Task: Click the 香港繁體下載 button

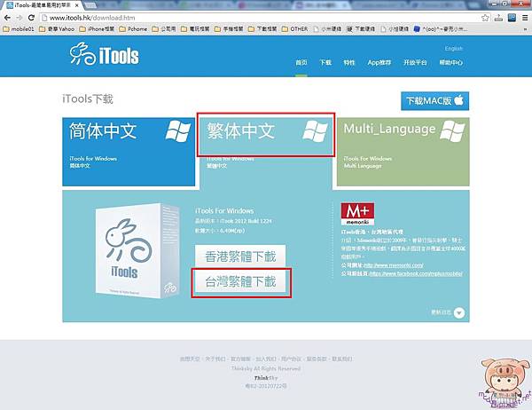Action: pyautogui.click(x=240, y=256)
